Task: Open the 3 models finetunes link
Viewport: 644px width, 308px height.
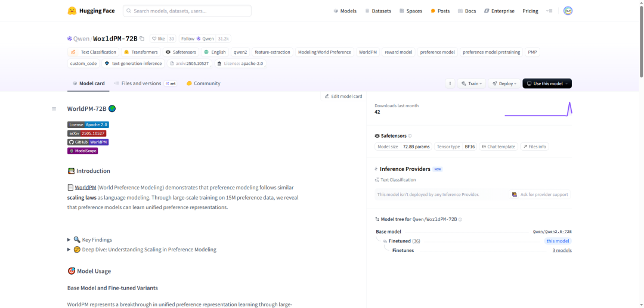Action: click(562, 250)
